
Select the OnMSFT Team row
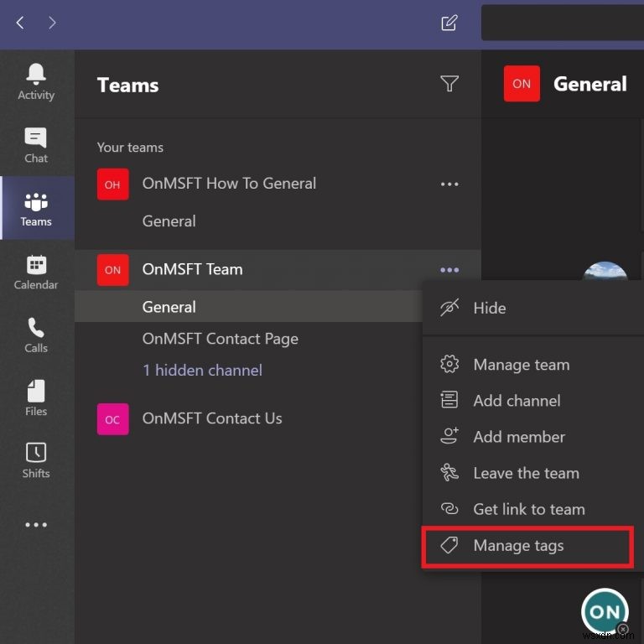[x=278, y=270]
